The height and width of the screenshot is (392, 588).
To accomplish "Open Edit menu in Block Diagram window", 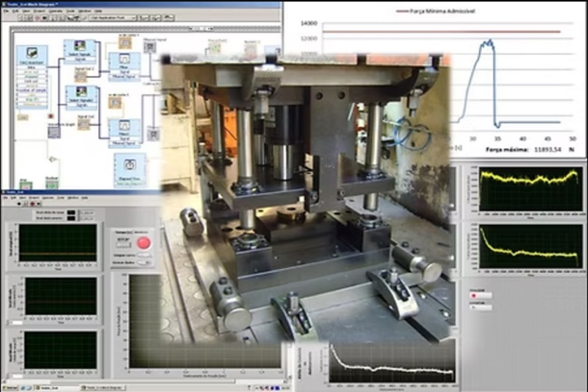I will click(x=15, y=11).
